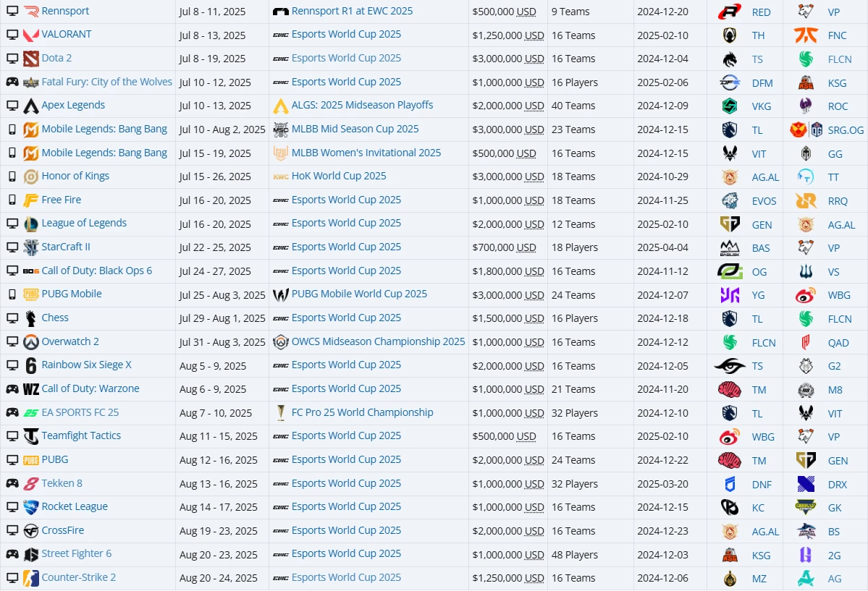Image resolution: width=868 pixels, height=591 pixels.
Task: Click the DFM team link
Action: coord(762,83)
